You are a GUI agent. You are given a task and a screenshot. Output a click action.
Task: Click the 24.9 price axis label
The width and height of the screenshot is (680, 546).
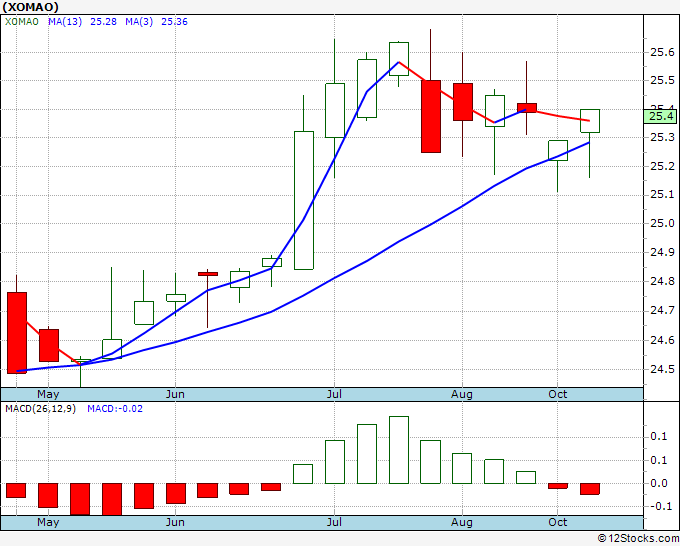pos(662,252)
